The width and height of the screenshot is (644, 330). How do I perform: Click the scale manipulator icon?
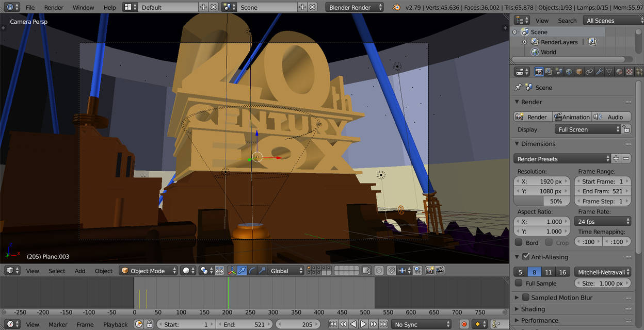[x=262, y=270]
